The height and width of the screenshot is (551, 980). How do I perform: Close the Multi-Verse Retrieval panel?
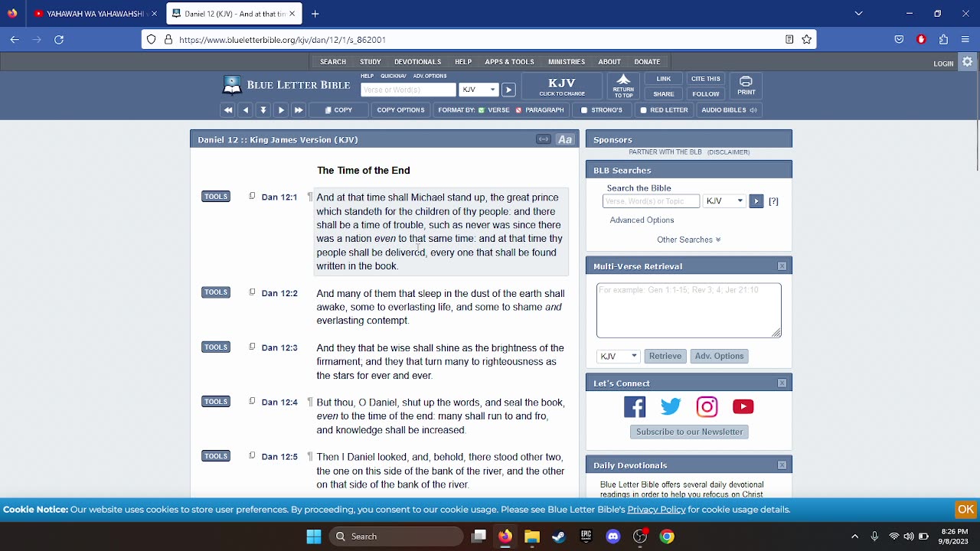[782, 266]
